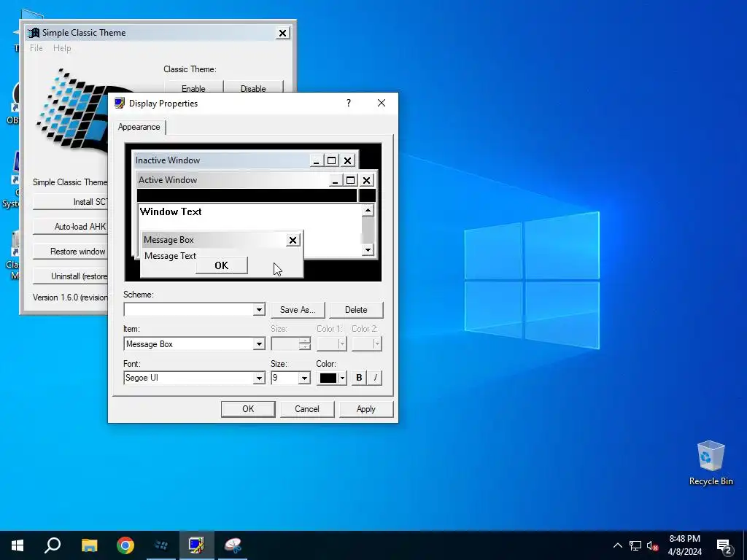Toggle bold font style button
Screen dimensions: 747x560
(359, 378)
